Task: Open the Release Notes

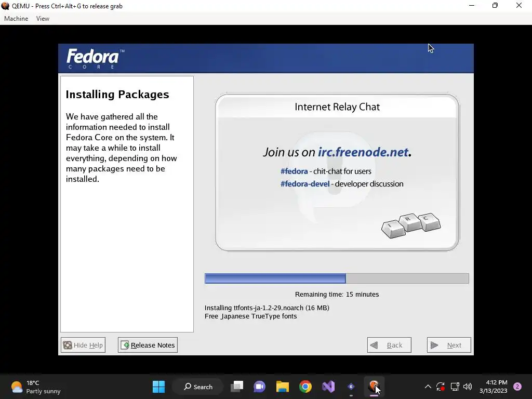Action: coord(148,345)
